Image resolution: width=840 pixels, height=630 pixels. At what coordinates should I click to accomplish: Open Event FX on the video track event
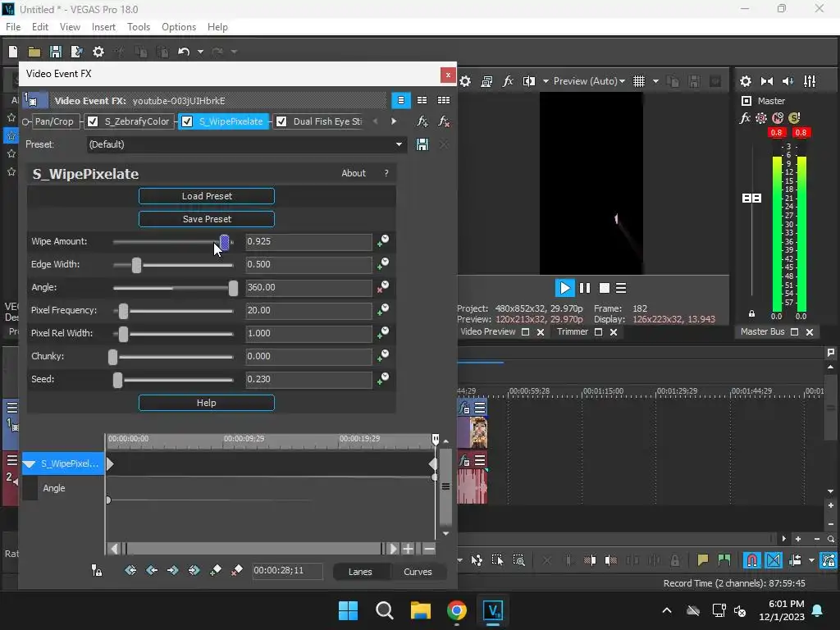464,409
